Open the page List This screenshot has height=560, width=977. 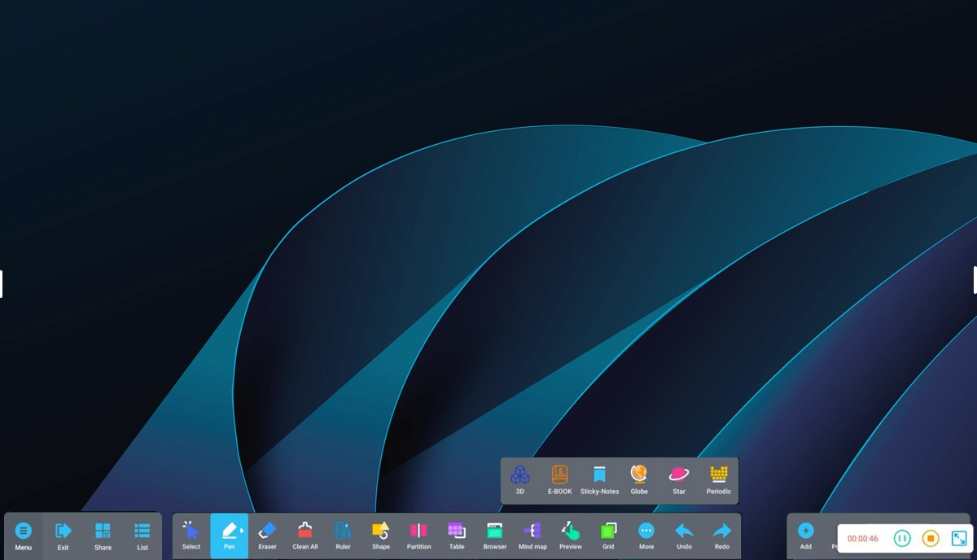142,535
